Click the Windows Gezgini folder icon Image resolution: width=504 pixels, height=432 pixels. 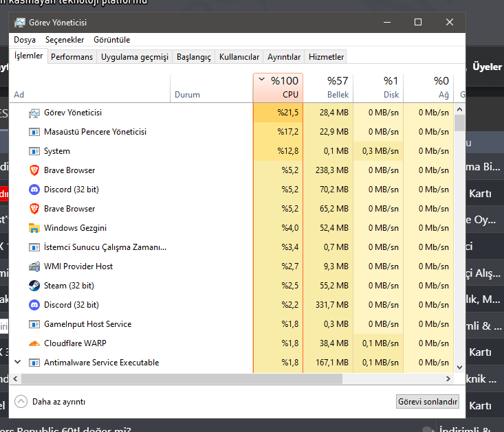coord(34,228)
